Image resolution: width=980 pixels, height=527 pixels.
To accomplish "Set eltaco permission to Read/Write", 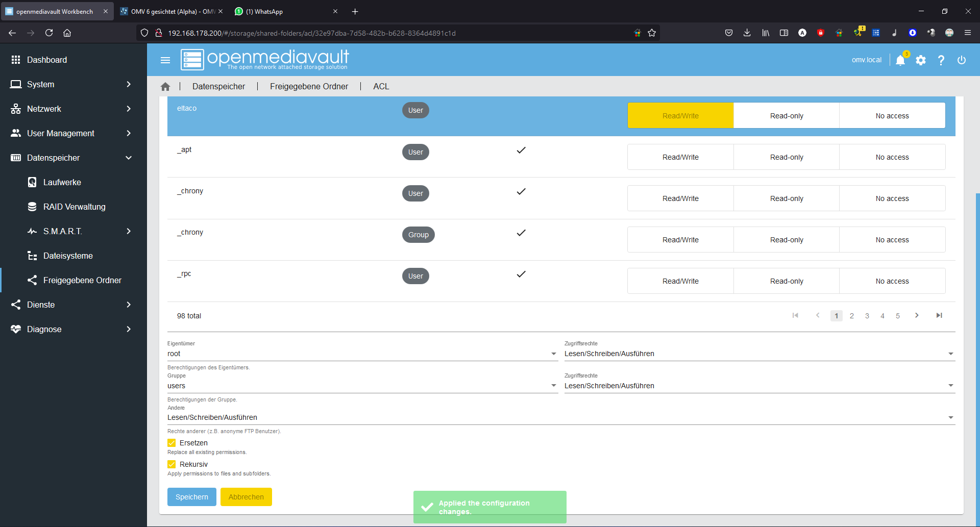I will (x=680, y=116).
